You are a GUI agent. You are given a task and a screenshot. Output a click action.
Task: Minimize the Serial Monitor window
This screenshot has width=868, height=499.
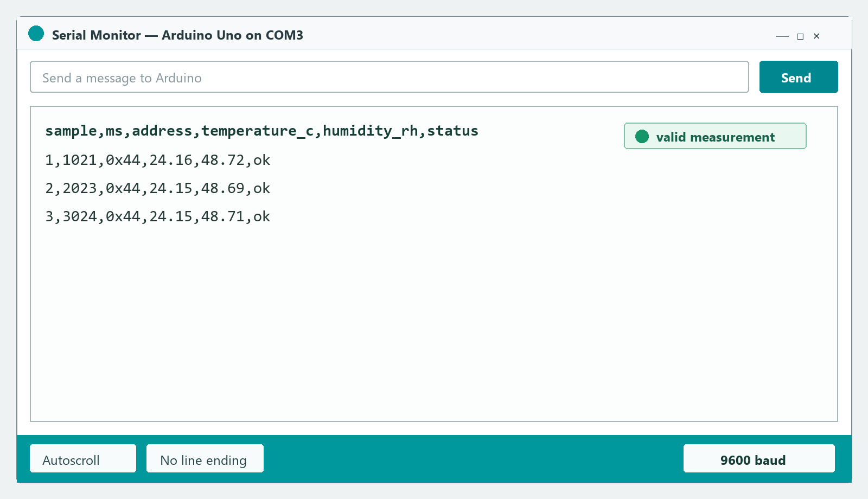tap(782, 36)
